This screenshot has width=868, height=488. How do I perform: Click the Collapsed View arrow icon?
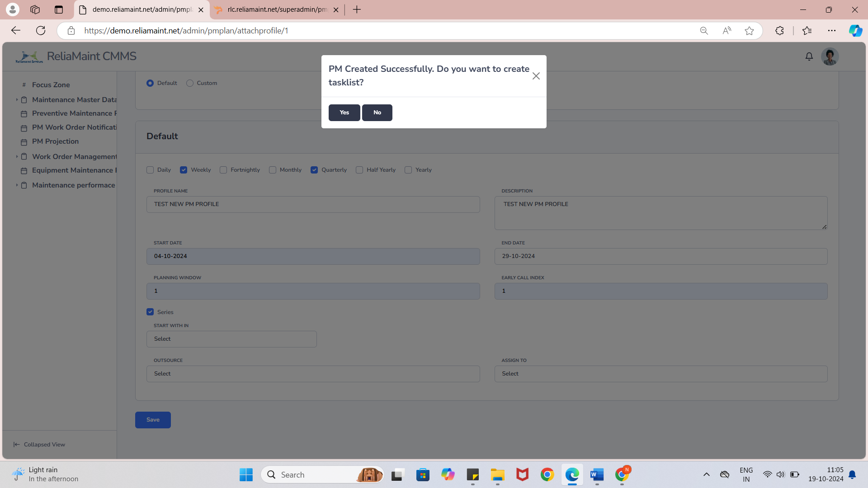tap(17, 445)
